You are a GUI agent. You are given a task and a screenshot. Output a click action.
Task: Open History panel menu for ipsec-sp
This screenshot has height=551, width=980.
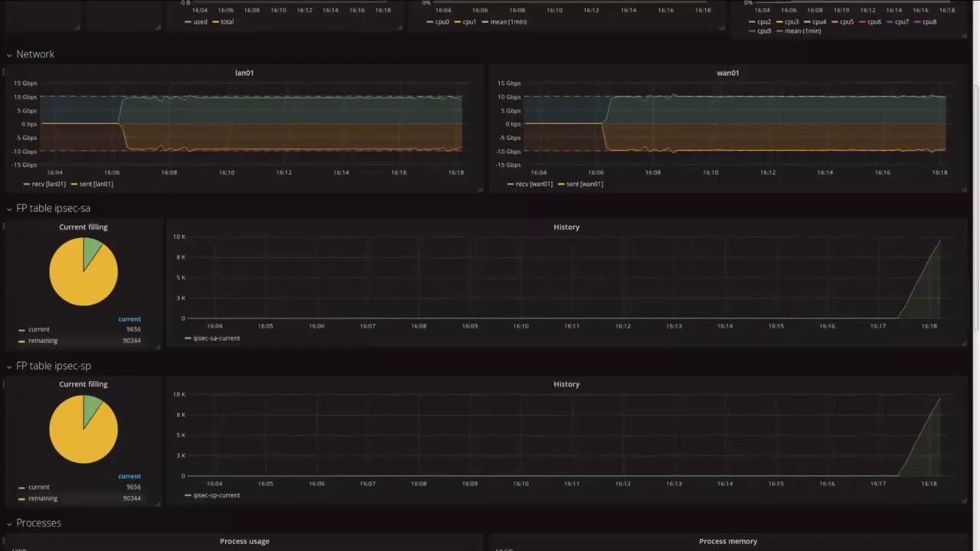[567, 384]
